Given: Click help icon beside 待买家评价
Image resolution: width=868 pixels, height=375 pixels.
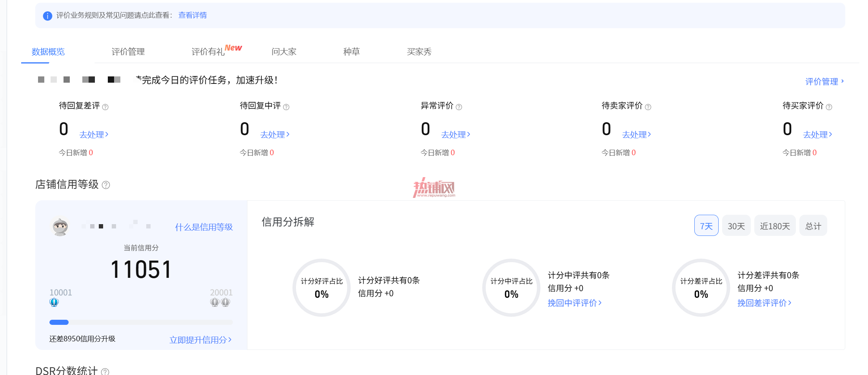Looking at the screenshot, I should pyautogui.click(x=829, y=107).
